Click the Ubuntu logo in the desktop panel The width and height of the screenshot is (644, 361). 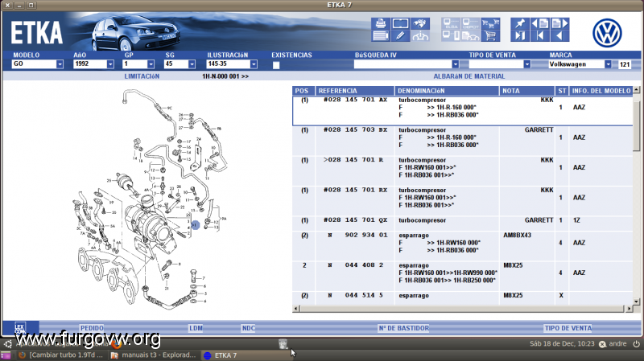[x=8, y=344]
